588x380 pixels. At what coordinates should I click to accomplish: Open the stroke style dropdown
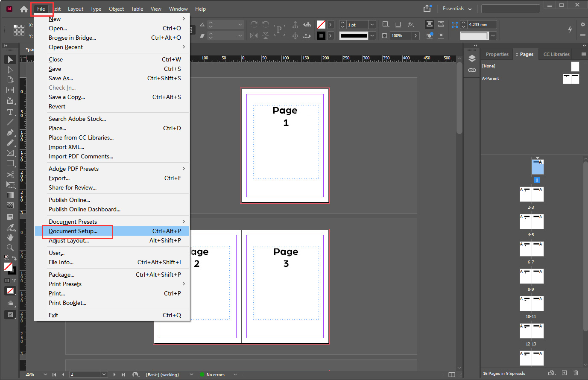pos(372,36)
